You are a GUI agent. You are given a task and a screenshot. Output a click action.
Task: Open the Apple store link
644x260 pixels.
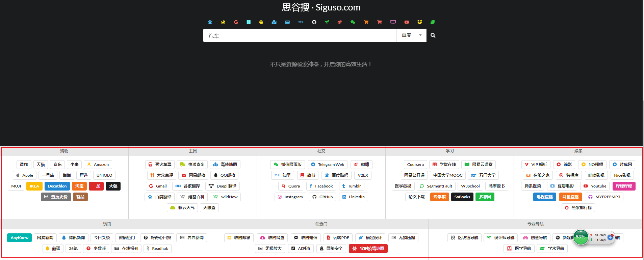click(25, 175)
